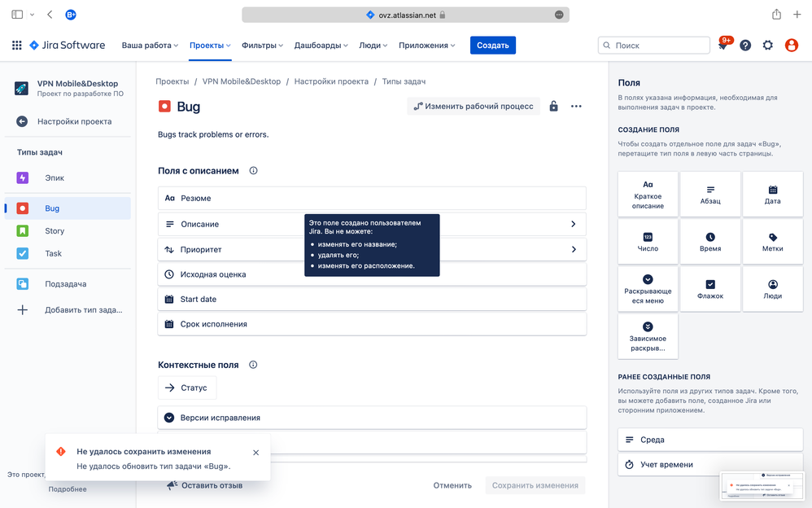Click in the Поиск search field
The width and height of the screenshot is (812, 508).
click(653, 45)
